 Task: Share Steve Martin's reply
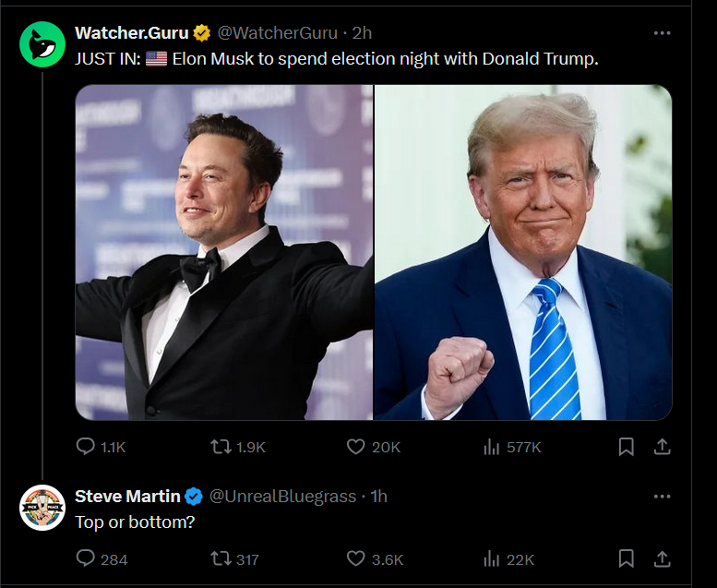pos(662,558)
